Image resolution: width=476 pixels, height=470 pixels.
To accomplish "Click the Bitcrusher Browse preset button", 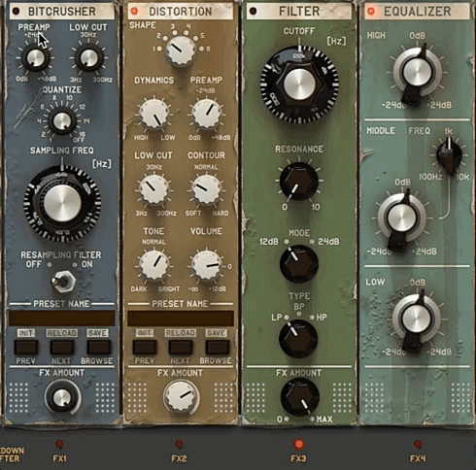I will coord(98,348).
